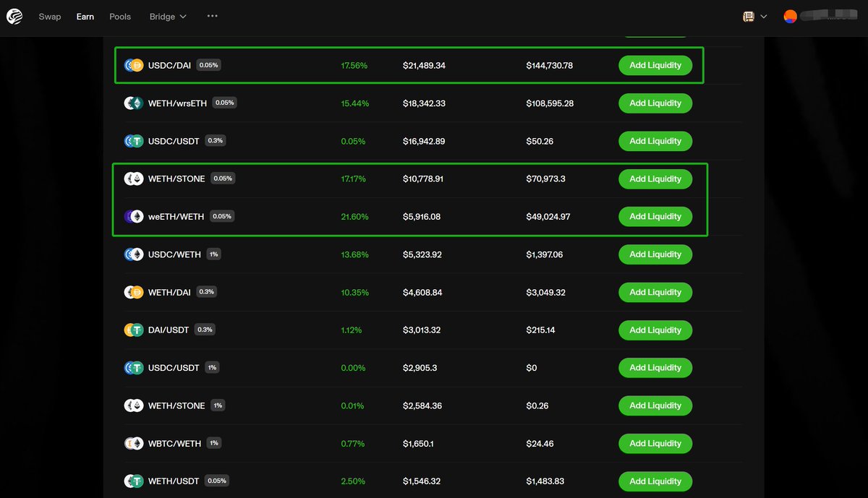868x498 pixels.
Task: Click the USDC/WETH token pair icon
Action: pos(134,254)
